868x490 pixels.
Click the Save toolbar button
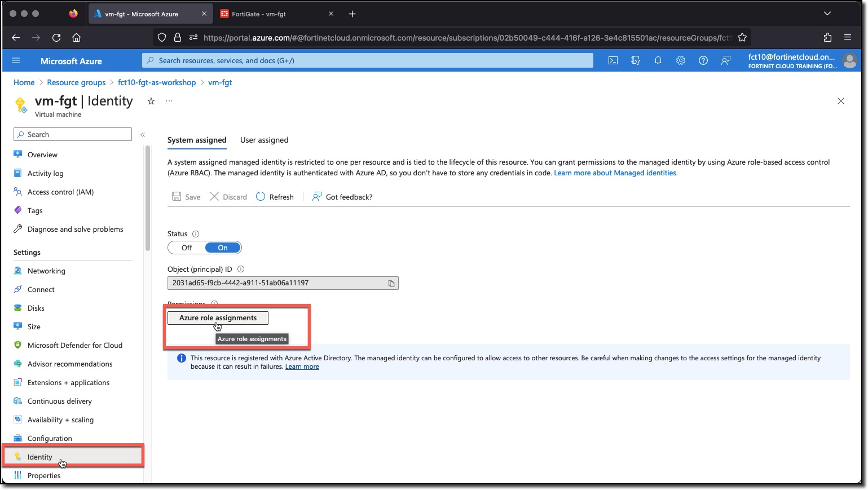(186, 197)
